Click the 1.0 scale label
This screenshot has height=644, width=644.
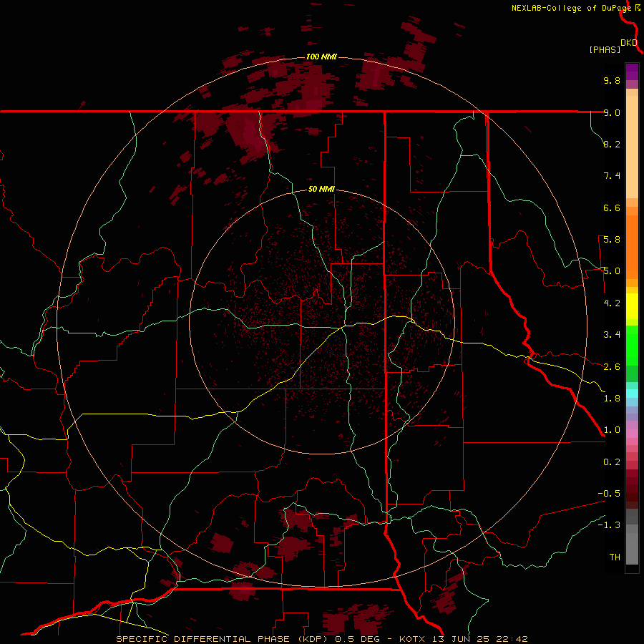tap(612, 430)
